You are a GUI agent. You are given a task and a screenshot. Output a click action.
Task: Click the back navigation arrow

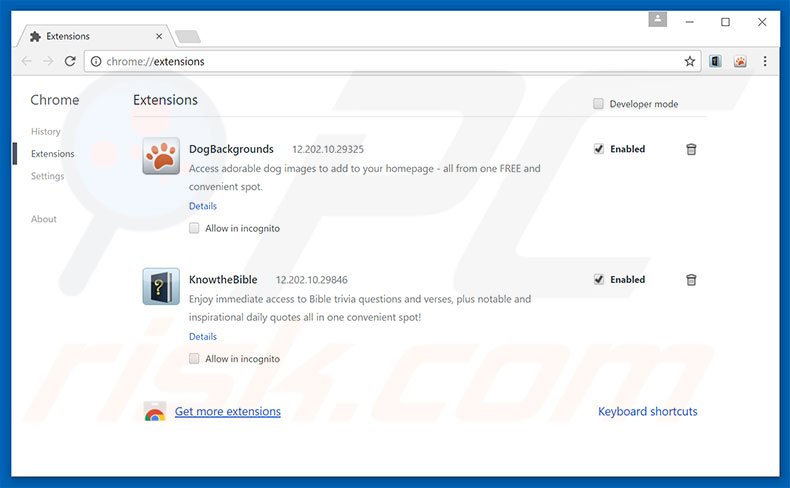coord(27,61)
